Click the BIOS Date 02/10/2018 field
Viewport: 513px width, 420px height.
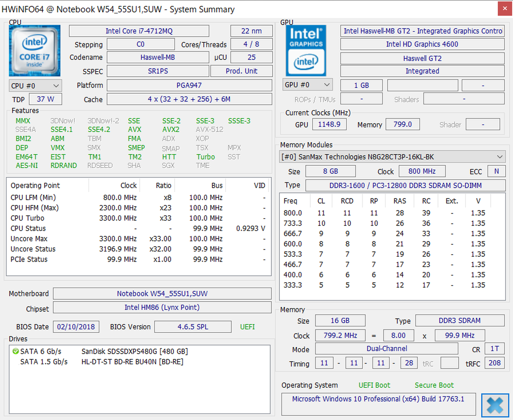pos(76,327)
